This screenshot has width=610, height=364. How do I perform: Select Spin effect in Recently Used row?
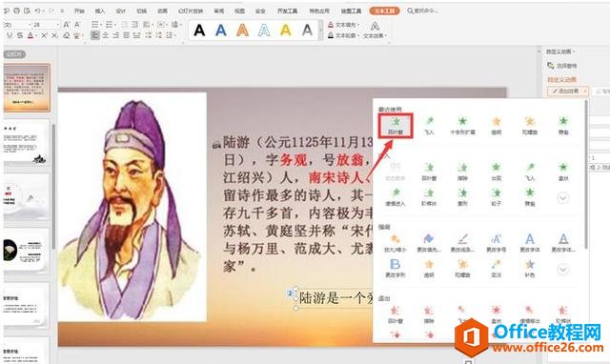tap(530, 126)
